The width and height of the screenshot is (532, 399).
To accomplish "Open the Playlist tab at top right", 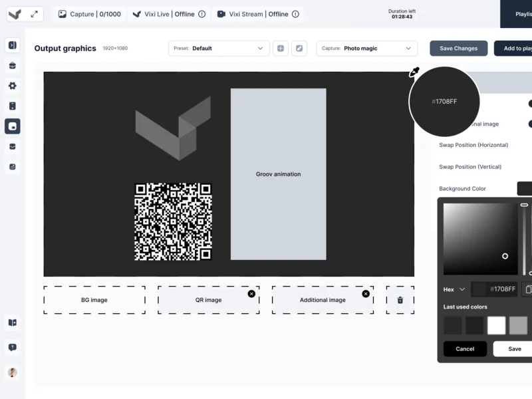I will click(516, 14).
